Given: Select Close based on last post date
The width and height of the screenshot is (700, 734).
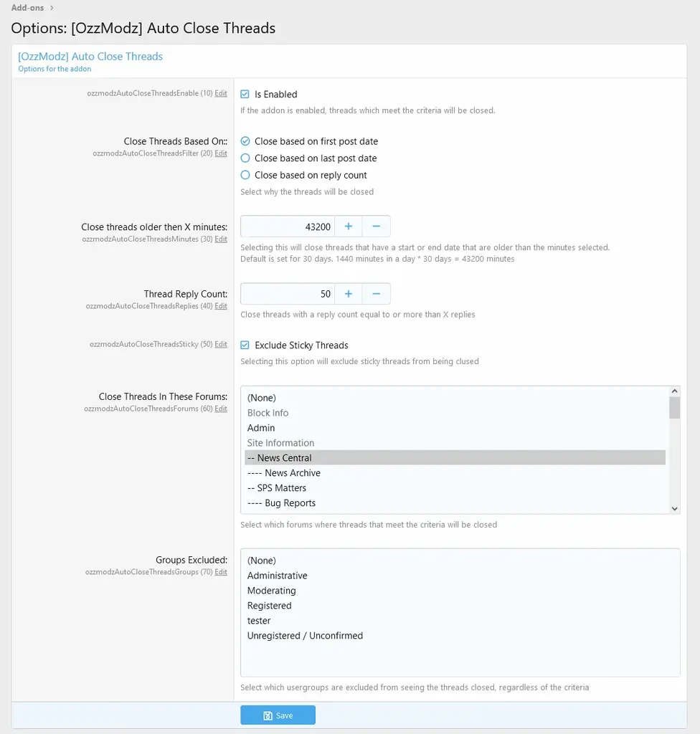Looking at the screenshot, I should [245, 158].
